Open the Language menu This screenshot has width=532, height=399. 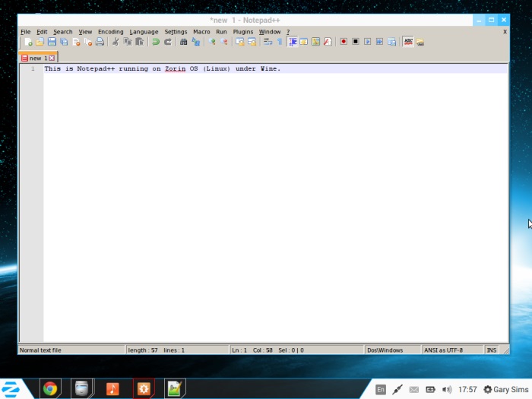[x=144, y=32]
